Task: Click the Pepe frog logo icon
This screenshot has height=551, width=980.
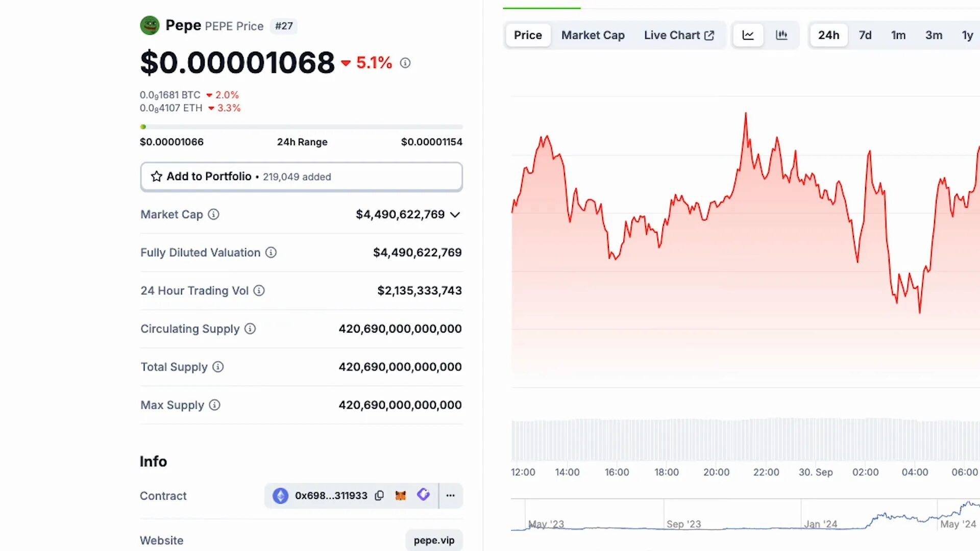Action: coord(150,25)
